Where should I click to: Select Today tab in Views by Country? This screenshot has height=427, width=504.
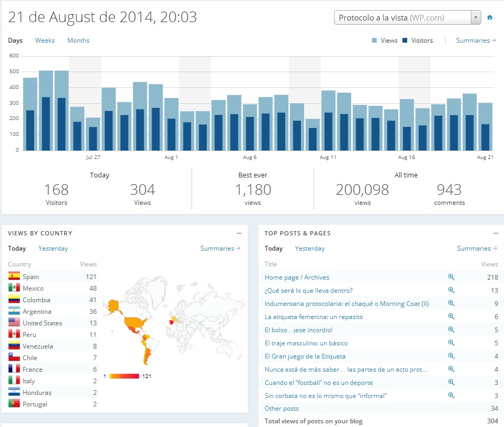pos(17,249)
